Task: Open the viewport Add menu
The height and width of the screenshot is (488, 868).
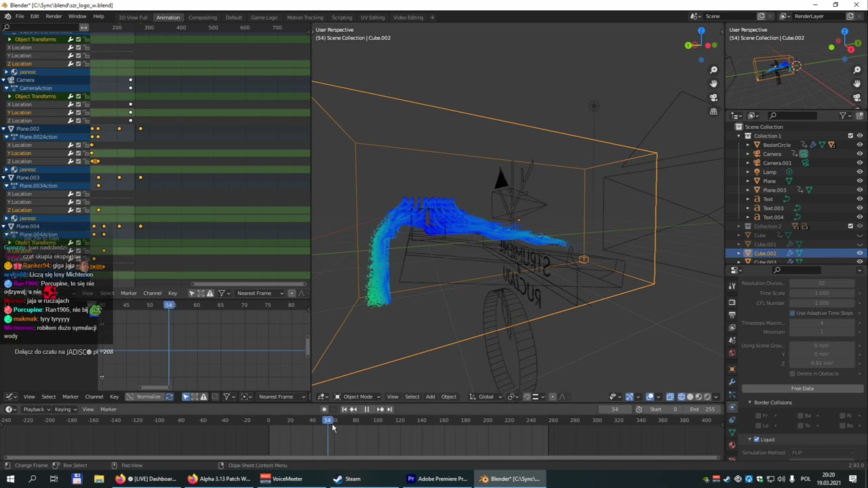Action: coord(430,396)
